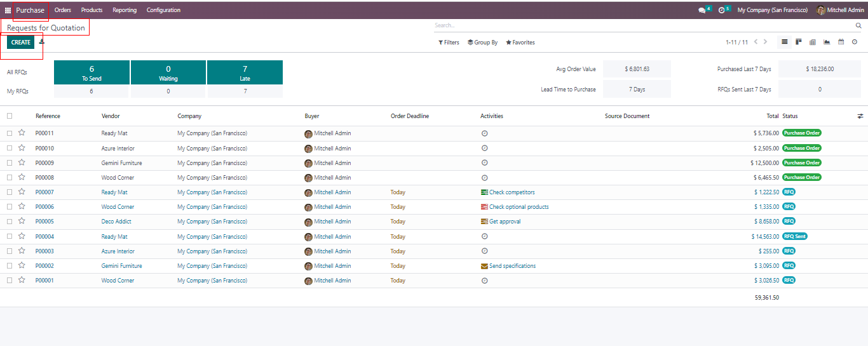Screen dimensions: 868x346
Task: Star the P00011 order as favorite
Action: pos(22,133)
